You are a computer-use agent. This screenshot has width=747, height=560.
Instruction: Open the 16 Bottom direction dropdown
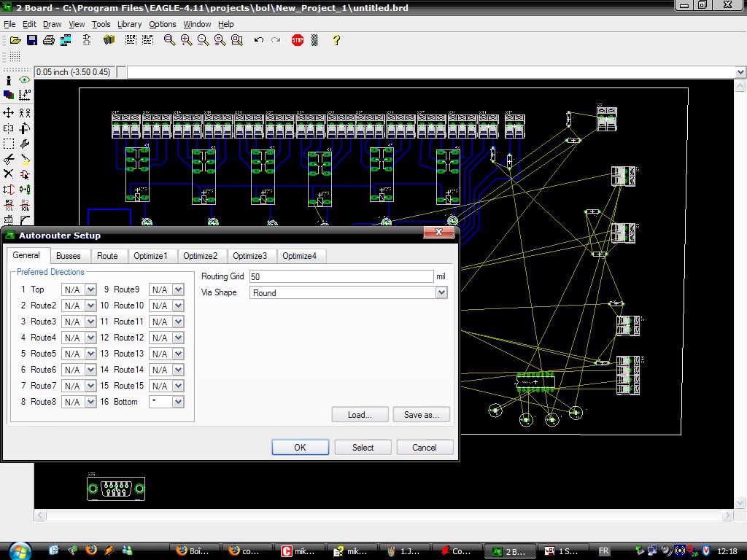pos(178,402)
